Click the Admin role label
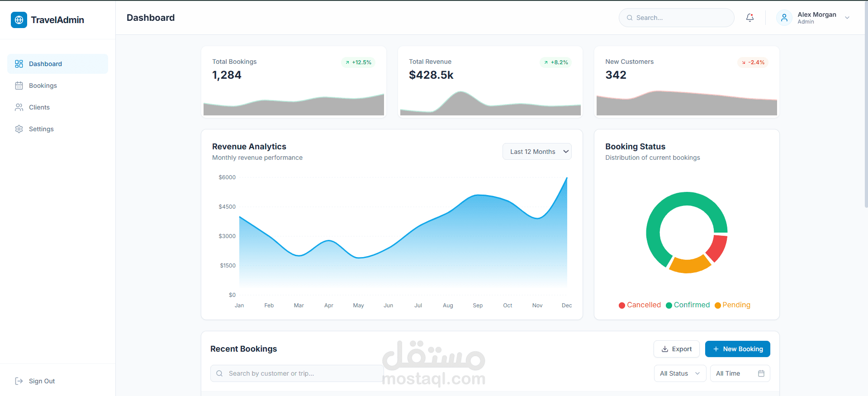This screenshot has height=396, width=868. tap(806, 22)
